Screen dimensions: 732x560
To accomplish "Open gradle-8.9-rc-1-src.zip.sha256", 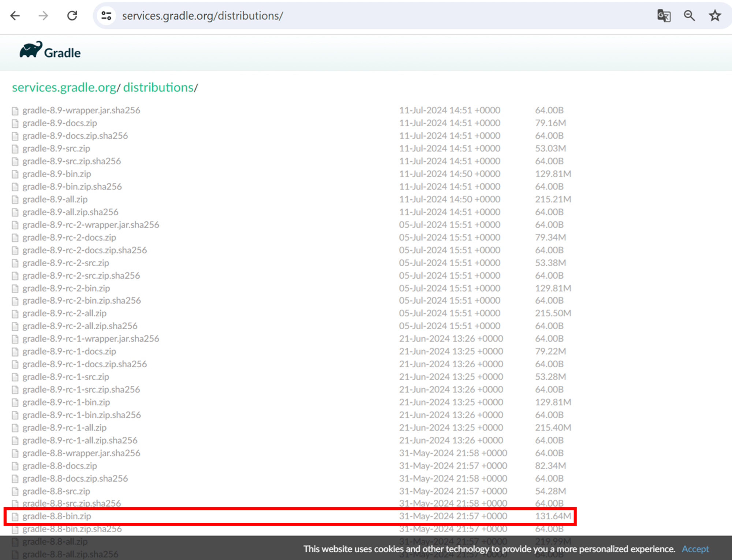I will coord(81,390).
